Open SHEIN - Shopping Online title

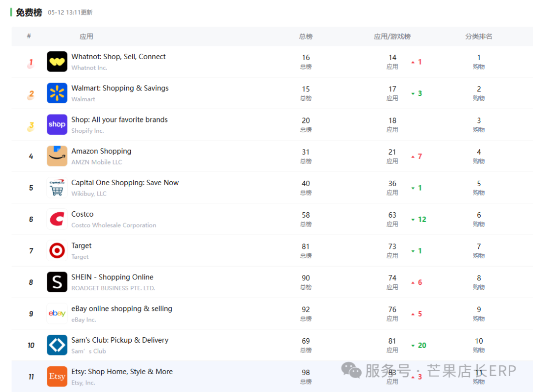(x=112, y=277)
